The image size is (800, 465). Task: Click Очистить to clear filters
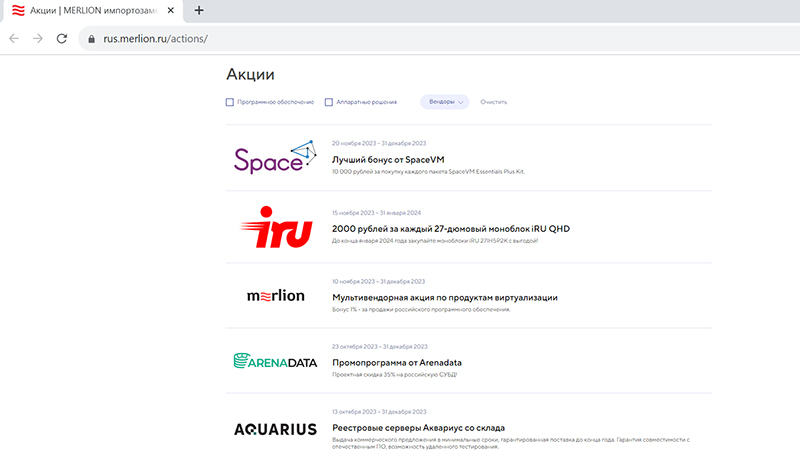point(494,102)
